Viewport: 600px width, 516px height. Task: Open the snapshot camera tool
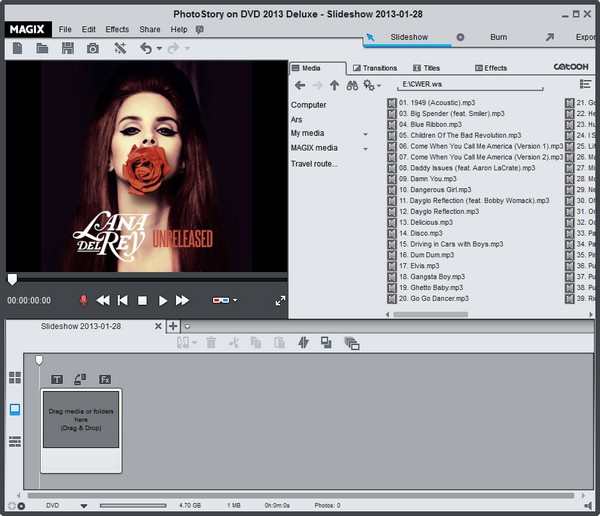(93, 48)
